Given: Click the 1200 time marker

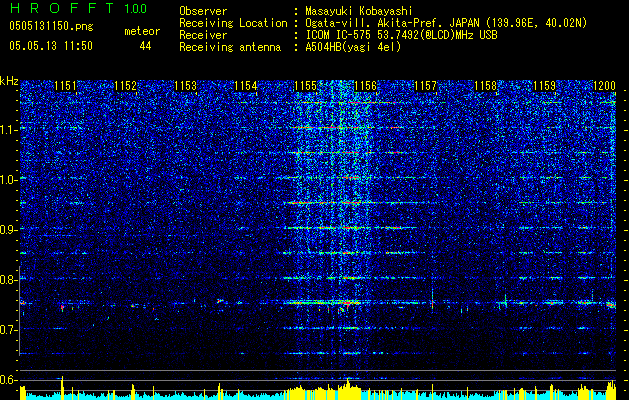Looking at the screenshot, I should pyautogui.click(x=605, y=85).
